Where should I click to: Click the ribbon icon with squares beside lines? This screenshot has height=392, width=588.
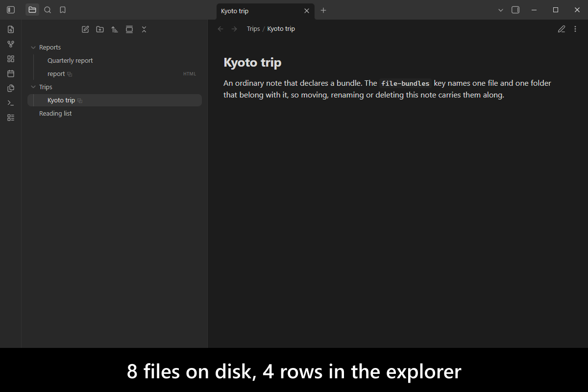(11, 118)
